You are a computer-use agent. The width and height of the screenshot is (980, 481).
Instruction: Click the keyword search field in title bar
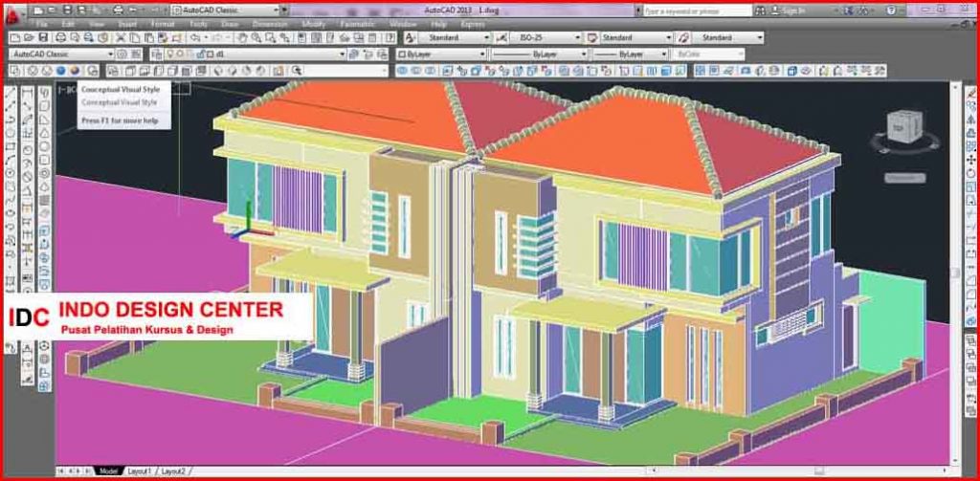(x=697, y=11)
